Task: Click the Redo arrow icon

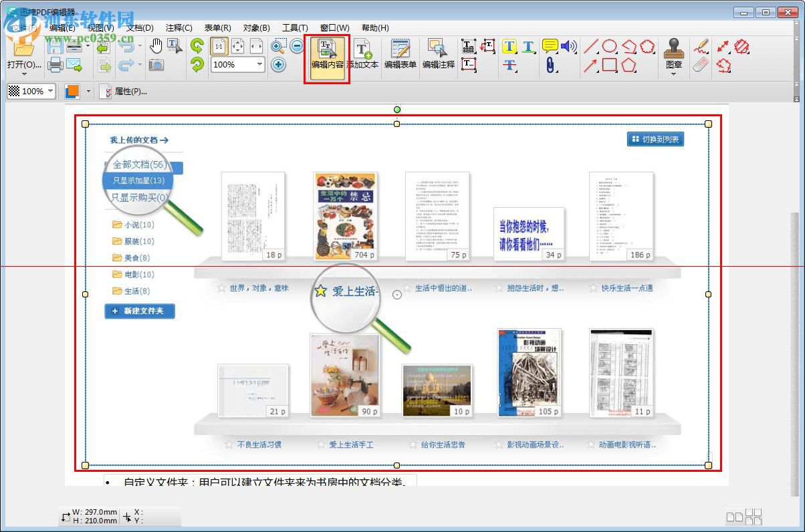Action: click(125, 65)
